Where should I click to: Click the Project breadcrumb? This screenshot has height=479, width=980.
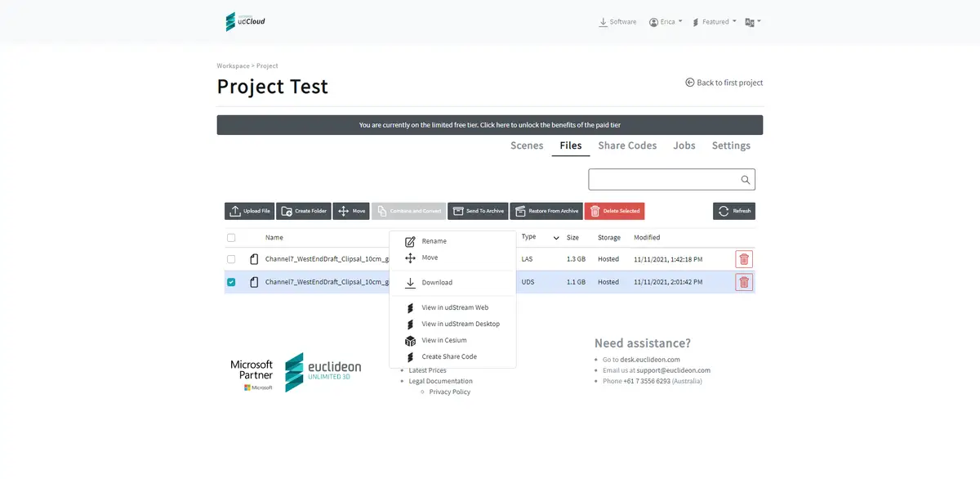tap(267, 66)
